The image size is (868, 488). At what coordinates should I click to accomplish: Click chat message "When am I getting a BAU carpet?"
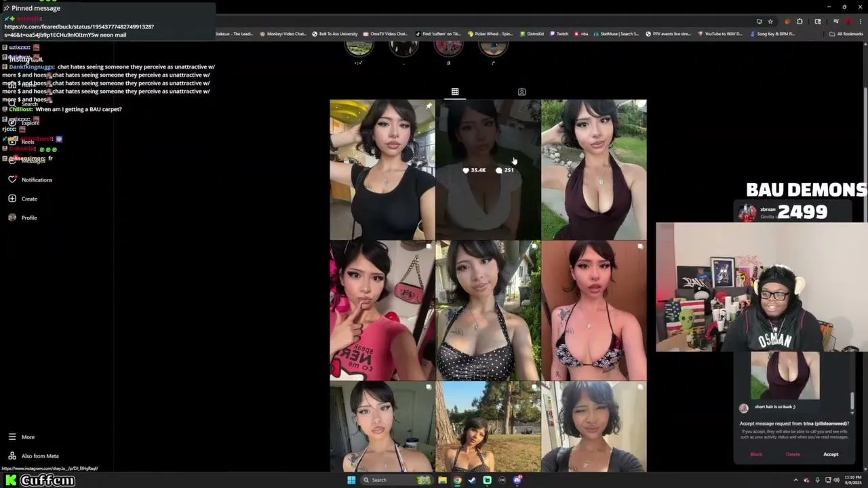(79, 109)
